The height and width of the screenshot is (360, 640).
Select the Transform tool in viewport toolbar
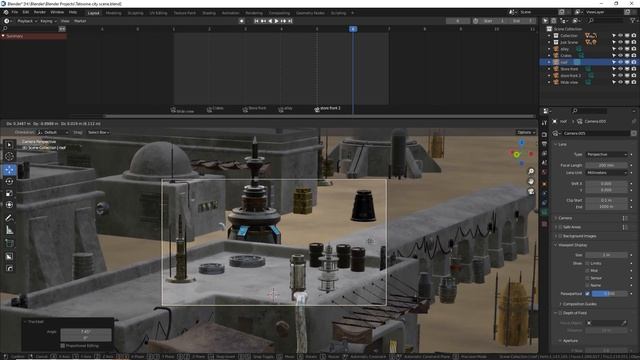click(9, 205)
